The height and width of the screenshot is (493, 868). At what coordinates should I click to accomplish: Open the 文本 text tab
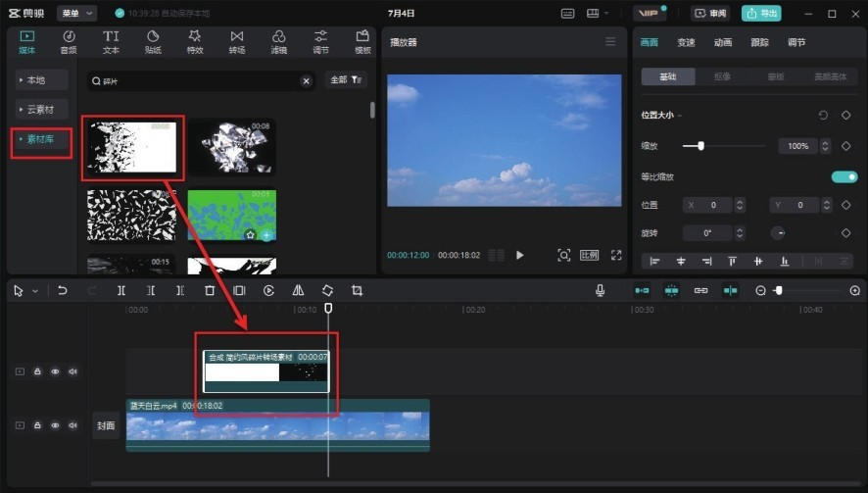tap(111, 42)
